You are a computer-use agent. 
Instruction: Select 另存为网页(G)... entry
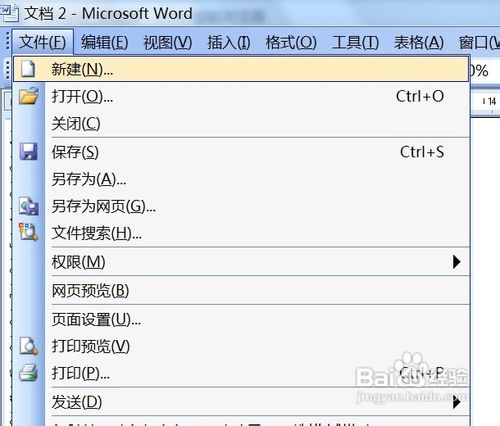241,206
